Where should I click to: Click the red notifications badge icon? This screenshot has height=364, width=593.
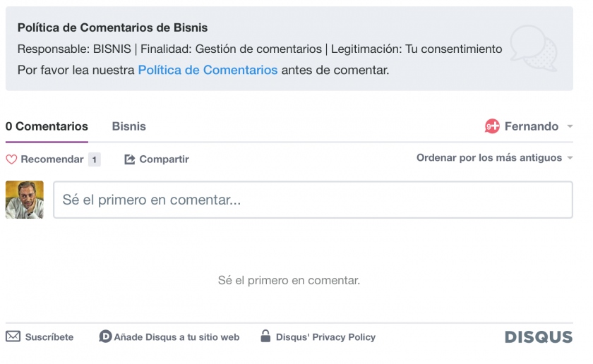point(492,127)
